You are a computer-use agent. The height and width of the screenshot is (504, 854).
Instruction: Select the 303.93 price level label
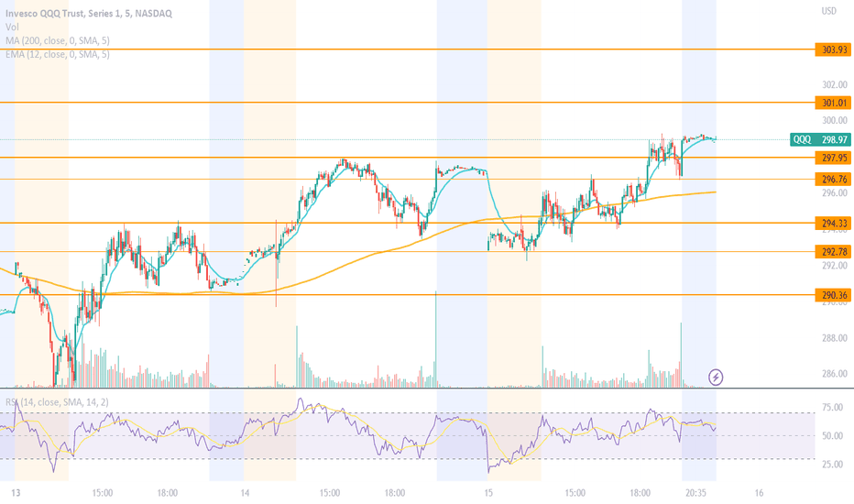tap(833, 49)
